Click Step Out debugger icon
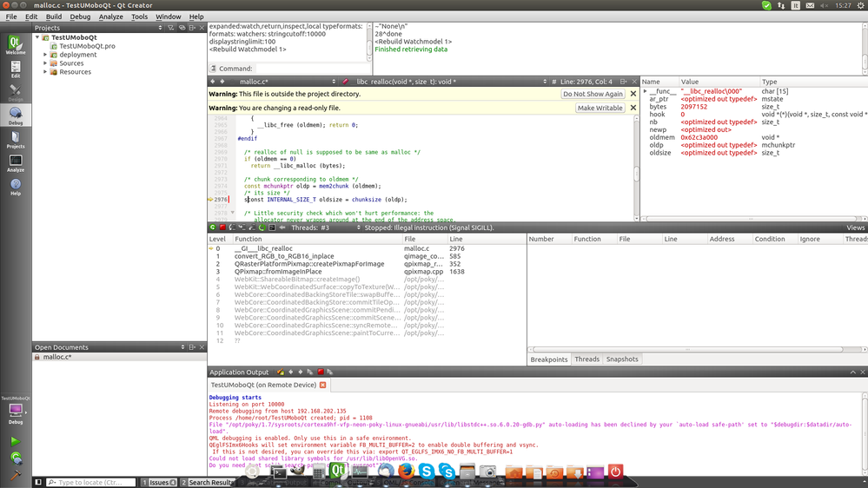This screenshot has height=488, width=868. [253, 228]
